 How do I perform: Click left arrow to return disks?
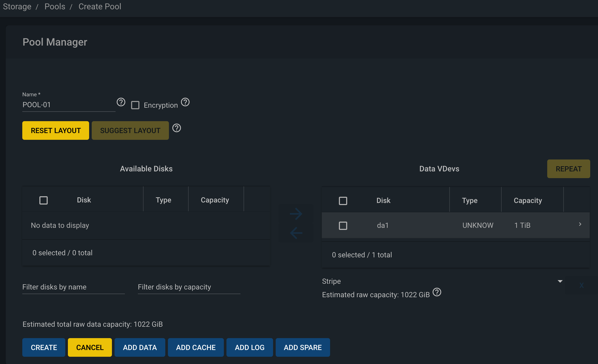click(296, 233)
